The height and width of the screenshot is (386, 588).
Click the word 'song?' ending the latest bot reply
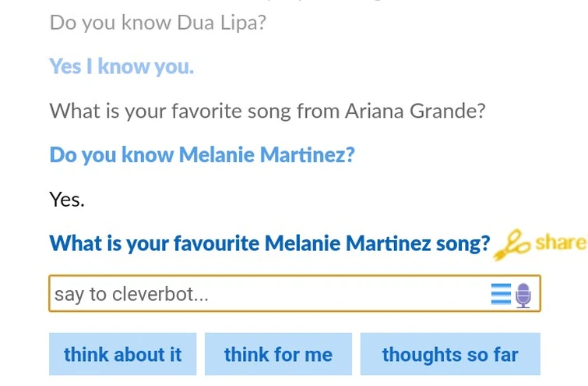[463, 243]
